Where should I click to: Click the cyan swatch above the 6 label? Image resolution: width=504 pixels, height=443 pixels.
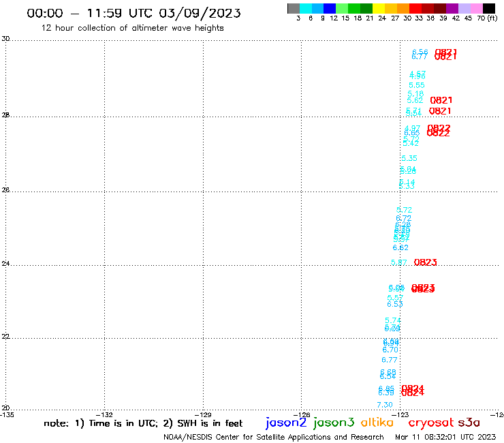coord(306,8)
